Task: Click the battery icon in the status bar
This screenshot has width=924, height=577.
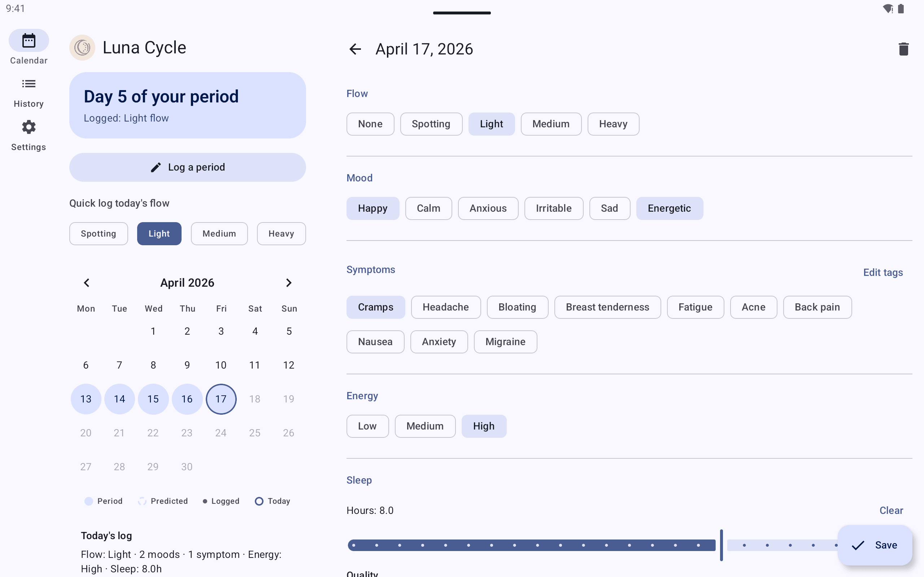Action: tap(902, 8)
